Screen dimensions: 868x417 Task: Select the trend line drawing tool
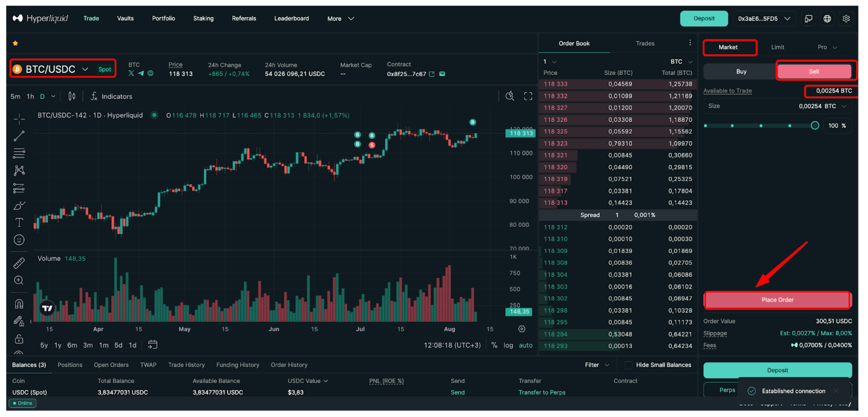coord(19,136)
